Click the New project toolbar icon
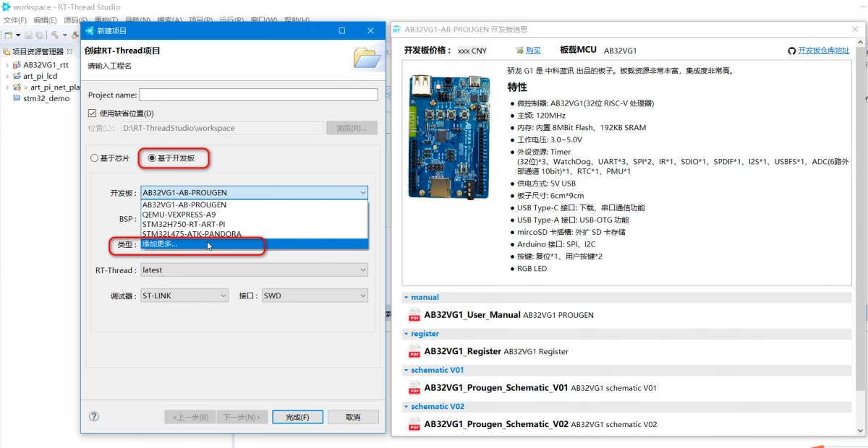This screenshot has width=868, height=448. tap(8, 35)
